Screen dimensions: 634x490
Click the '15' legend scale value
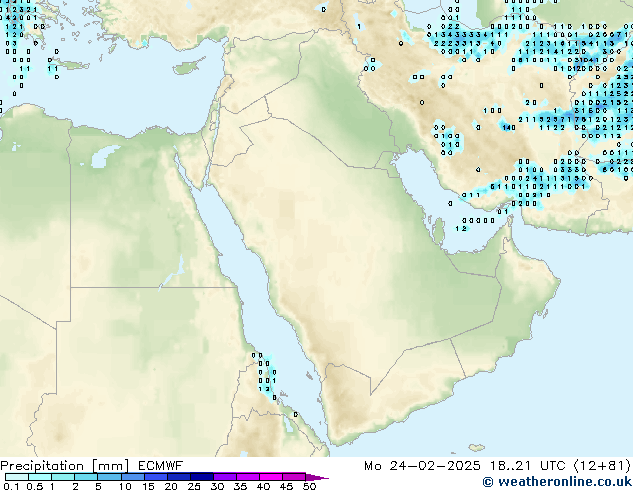click(x=148, y=486)
